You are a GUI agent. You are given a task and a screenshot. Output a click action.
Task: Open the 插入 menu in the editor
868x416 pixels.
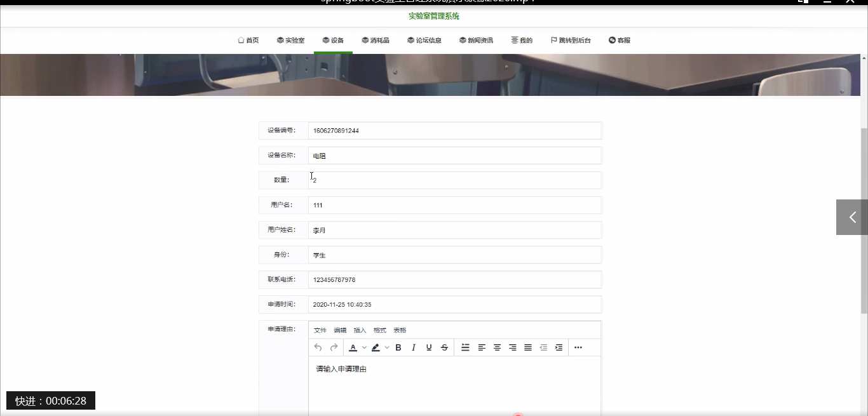coord(360,330)
